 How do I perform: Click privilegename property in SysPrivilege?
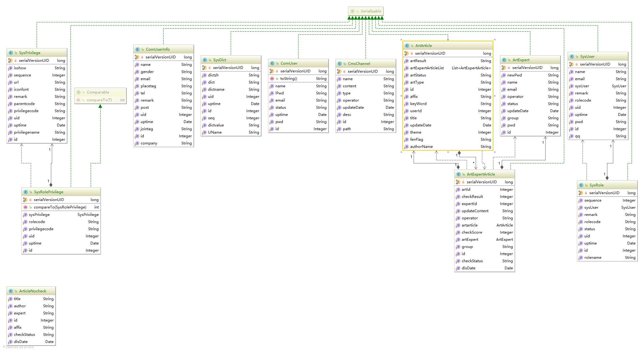click(37, 132)
